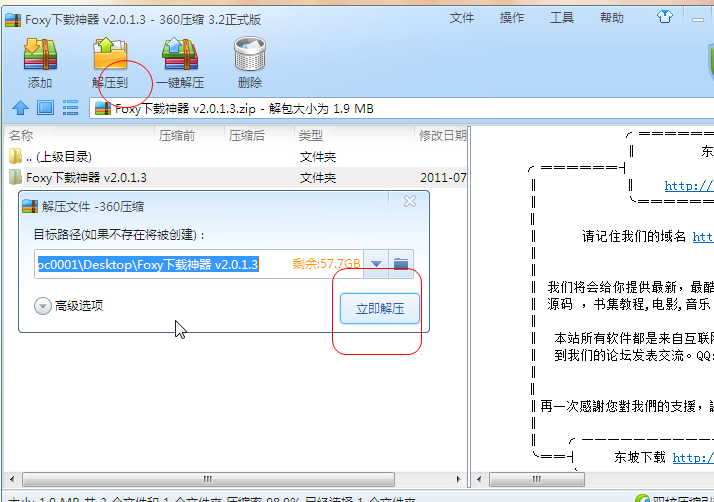Open the 帮助 menu
The height and width of the screenshot is (502, 714).
point(612,18)
